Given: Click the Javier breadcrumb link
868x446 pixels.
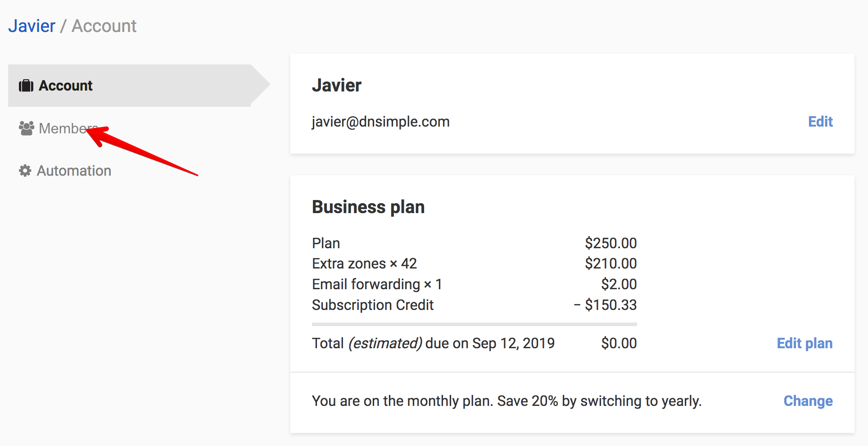Looking at the screenshot, I should [x=32, y=26].
